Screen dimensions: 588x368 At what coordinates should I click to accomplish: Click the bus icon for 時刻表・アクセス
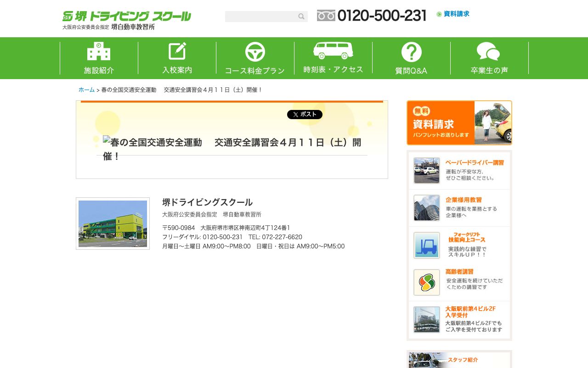333,51
